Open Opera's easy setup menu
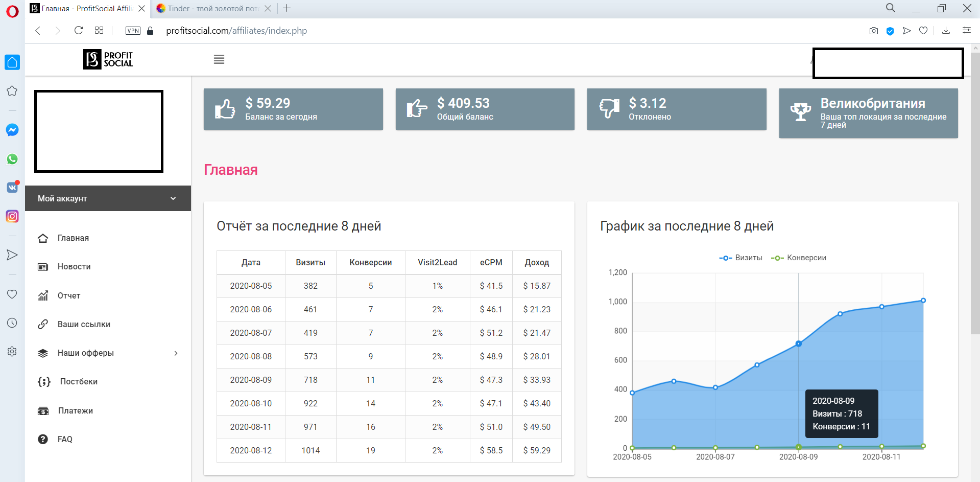This screenshot has height=482, width=980. click(966, 31)
